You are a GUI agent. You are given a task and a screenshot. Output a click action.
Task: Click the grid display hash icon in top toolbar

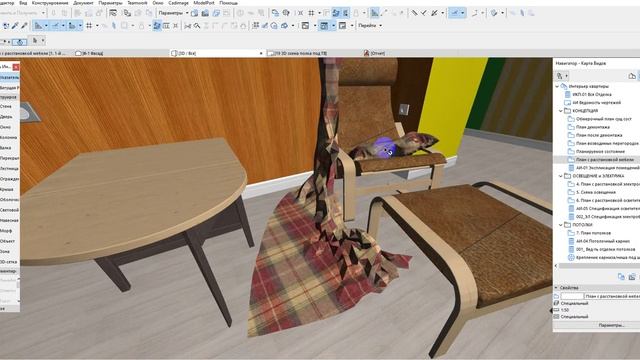[x=311, y=13]
